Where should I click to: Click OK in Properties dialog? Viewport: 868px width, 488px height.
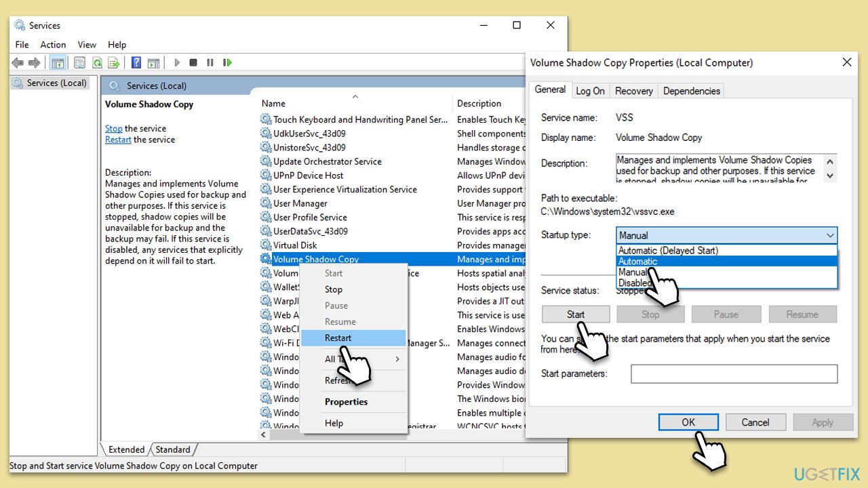pos(688,422)
